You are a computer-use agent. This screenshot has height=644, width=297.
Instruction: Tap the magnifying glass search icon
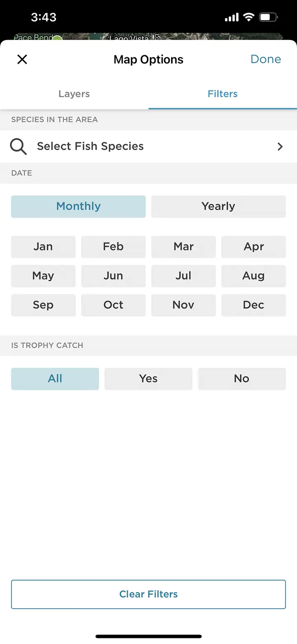tap(19, 146)
